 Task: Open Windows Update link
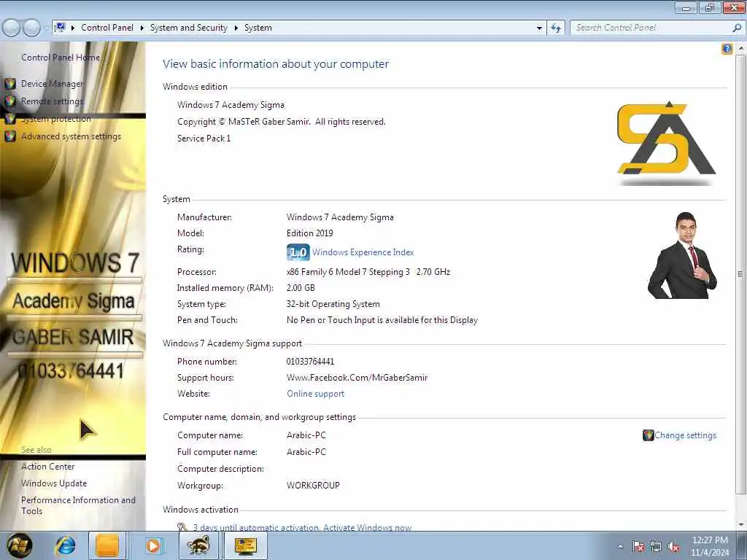click(x=54, y=483)
